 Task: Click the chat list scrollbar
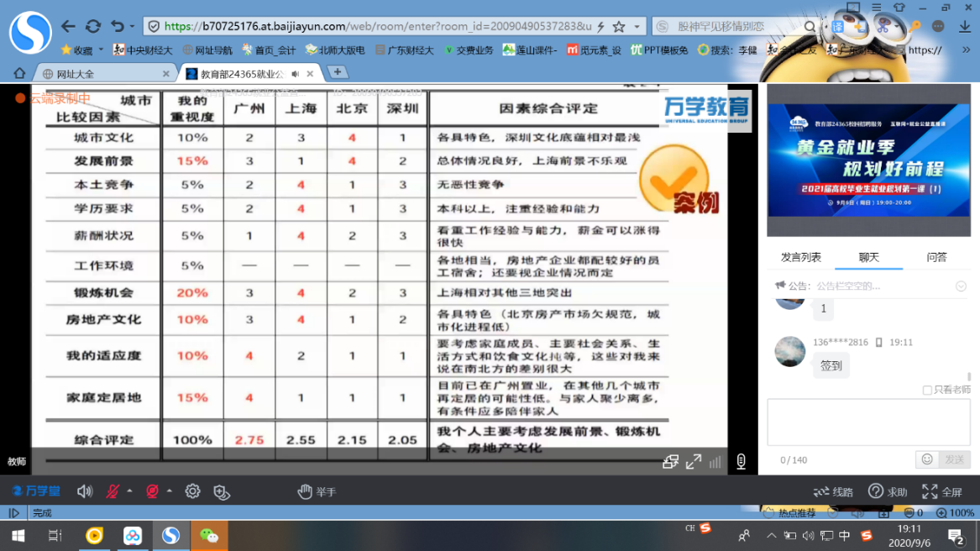tap(969, 377)
